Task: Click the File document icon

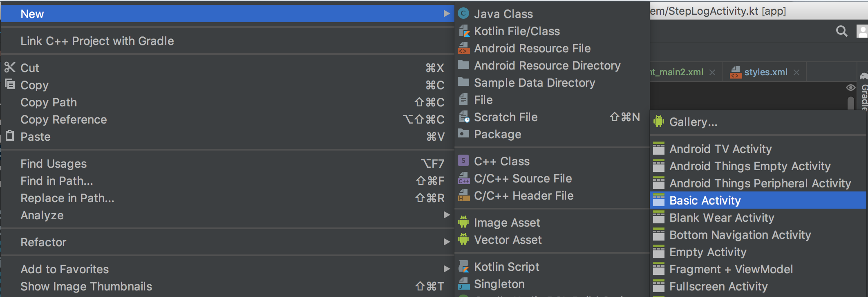Action: click(463, 99)
